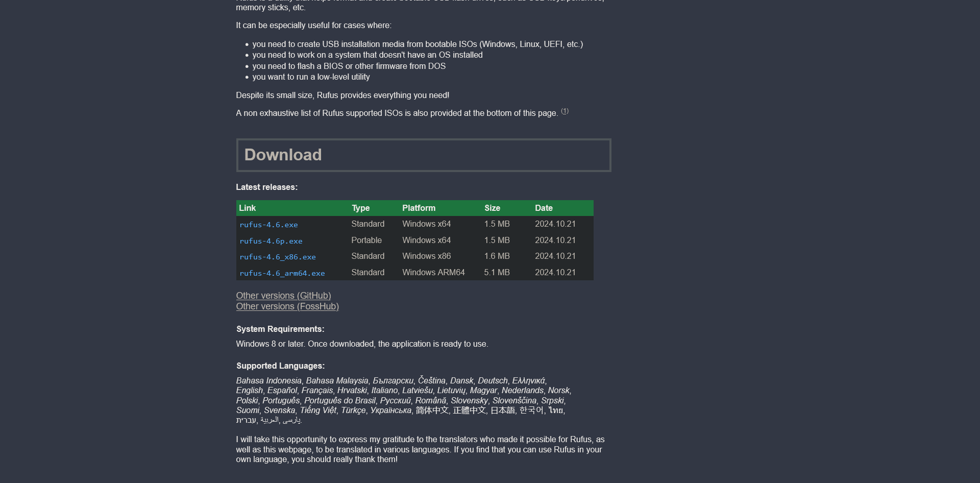Click the bullet about a system without an OS
The width and height of the screenshot is (980, 483).
click(367, 55)
